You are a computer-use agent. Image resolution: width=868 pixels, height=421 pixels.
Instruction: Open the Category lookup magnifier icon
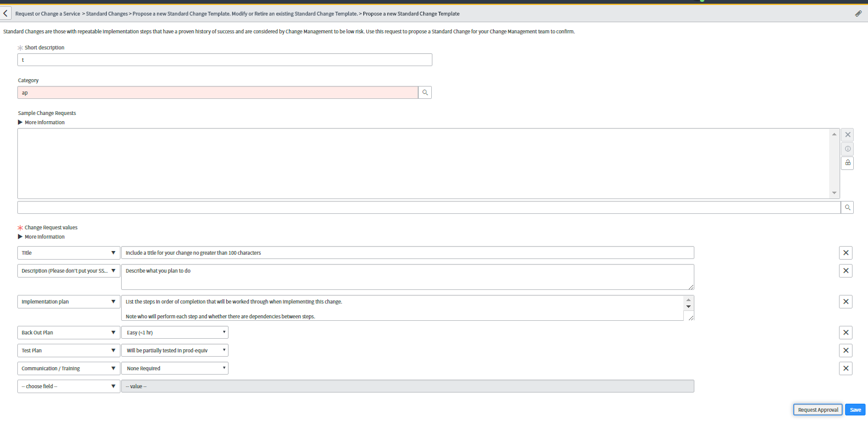pyautogui.click(x=424, y=92)
